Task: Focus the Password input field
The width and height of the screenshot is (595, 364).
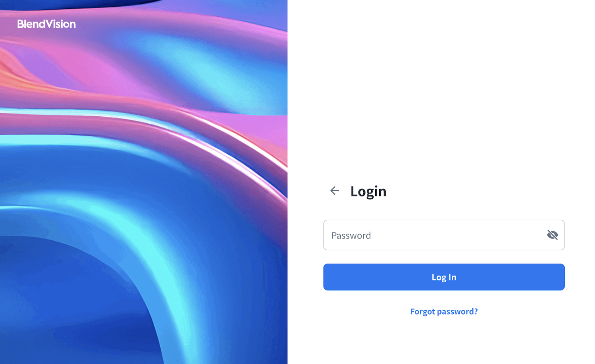Action: 444,235
